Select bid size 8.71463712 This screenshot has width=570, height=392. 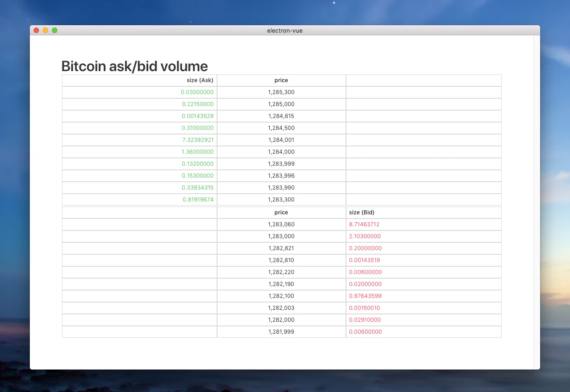tap(364, 224)
